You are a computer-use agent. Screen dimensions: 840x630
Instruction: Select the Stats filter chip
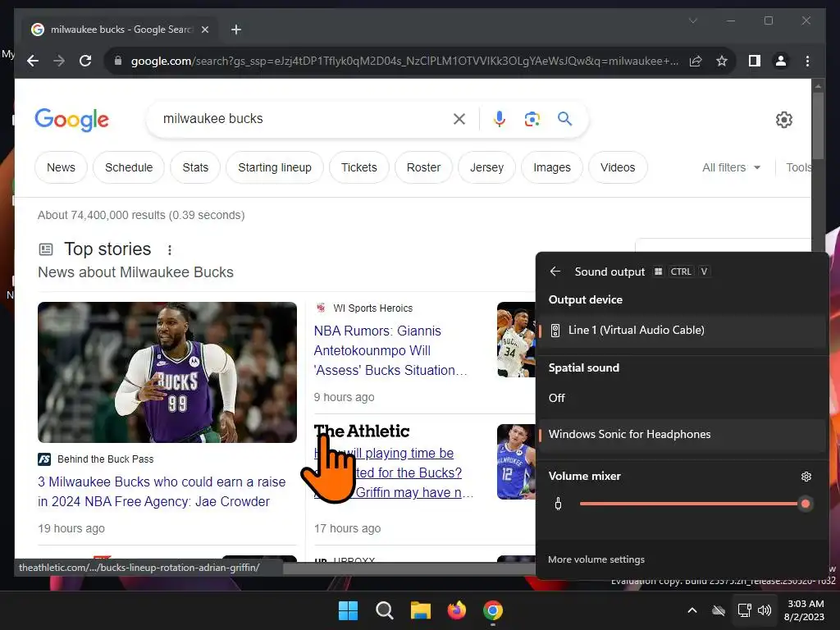[195, 167]
